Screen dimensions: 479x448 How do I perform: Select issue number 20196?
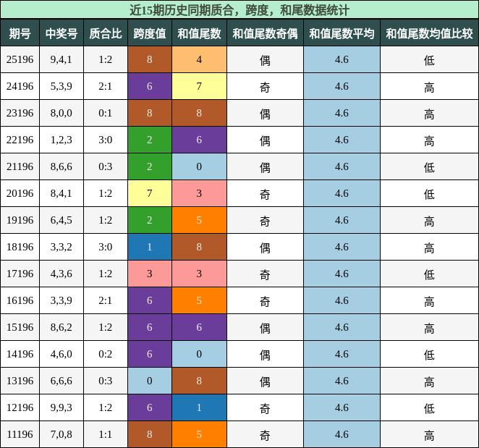(20, 193)
